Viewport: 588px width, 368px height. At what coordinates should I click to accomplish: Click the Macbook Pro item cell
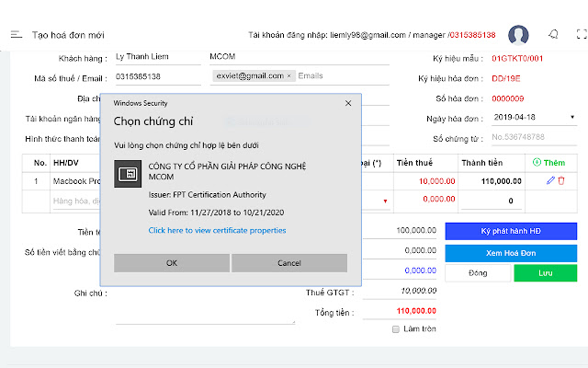click(x=76, y=181)
